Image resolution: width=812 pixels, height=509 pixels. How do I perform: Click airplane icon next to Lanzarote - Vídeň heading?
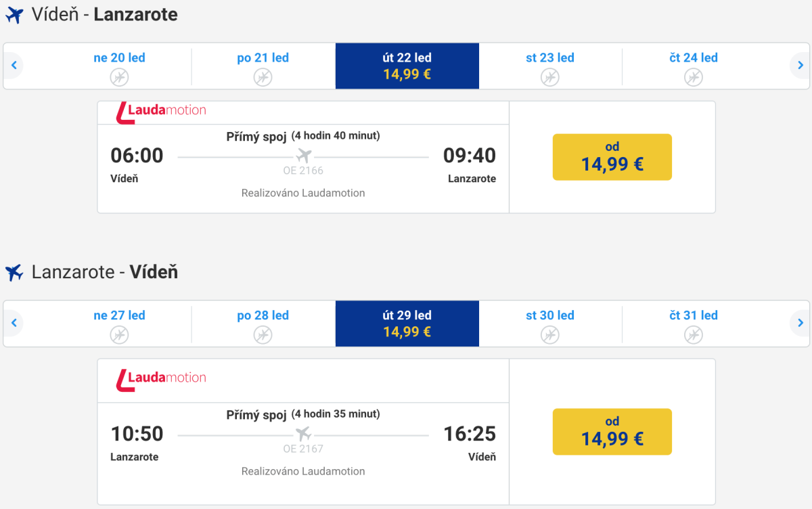[14, 273]
